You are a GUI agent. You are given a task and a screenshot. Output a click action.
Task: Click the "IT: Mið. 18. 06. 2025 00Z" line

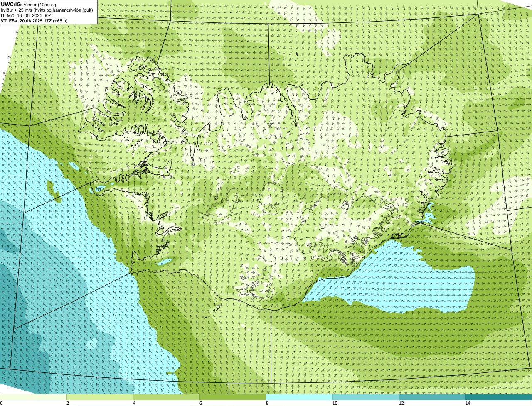[26, 15]
